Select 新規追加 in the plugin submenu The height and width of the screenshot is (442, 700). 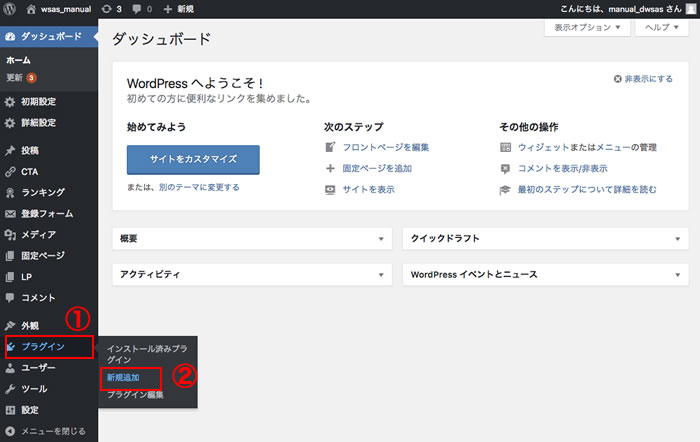124,377
